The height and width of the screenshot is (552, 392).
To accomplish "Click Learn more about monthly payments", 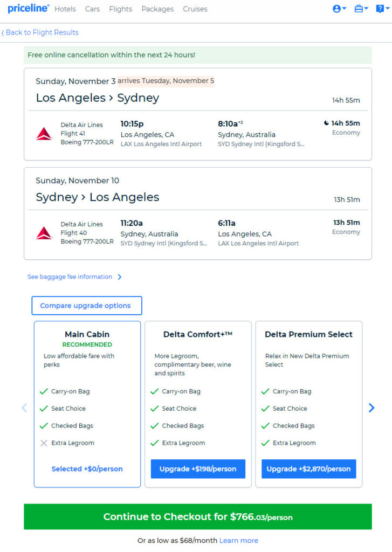I will 239,540.
